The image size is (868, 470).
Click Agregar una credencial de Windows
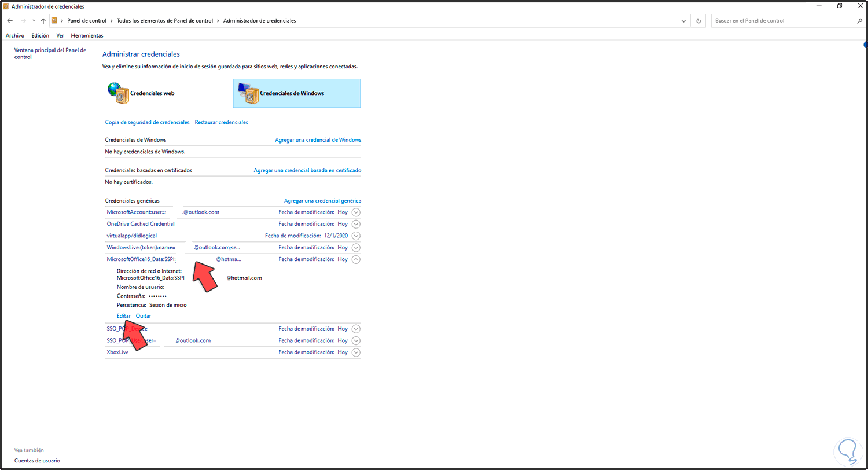coord(318,140)
